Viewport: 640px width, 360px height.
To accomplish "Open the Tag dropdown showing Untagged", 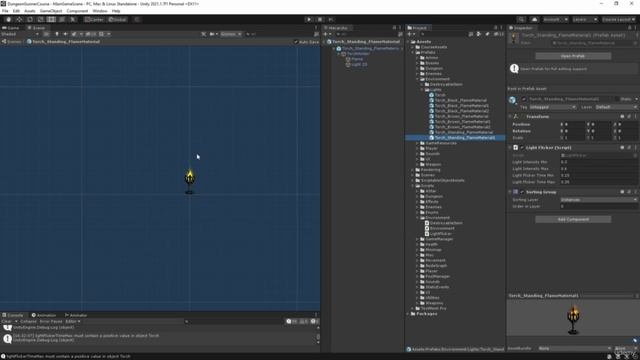I will pos(553,107).
